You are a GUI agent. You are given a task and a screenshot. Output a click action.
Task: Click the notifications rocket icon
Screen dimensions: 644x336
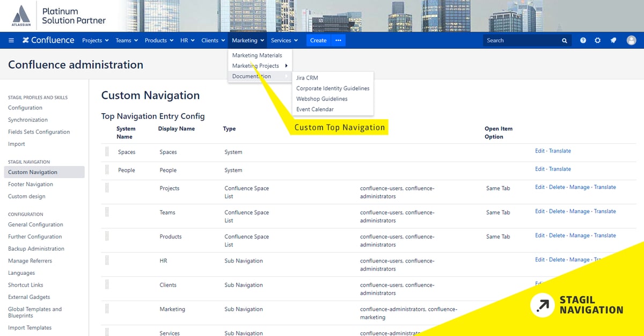613,40
